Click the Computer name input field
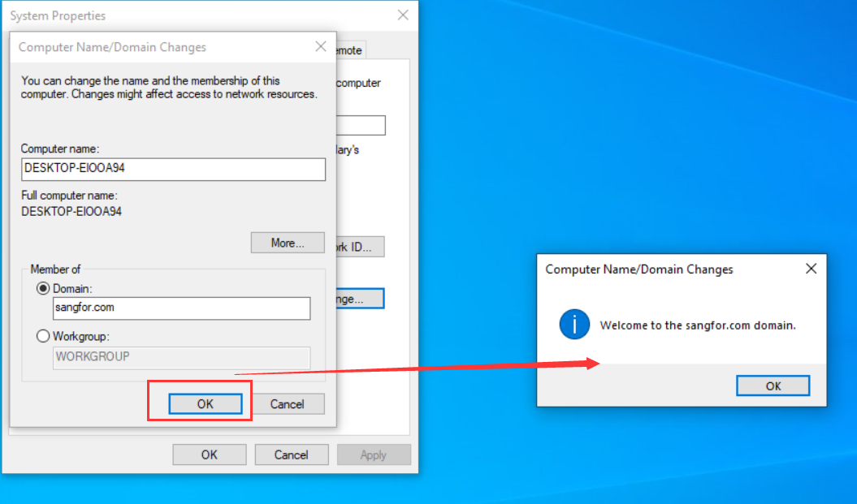Screen dimensions: 857x504 click(173, 170)
